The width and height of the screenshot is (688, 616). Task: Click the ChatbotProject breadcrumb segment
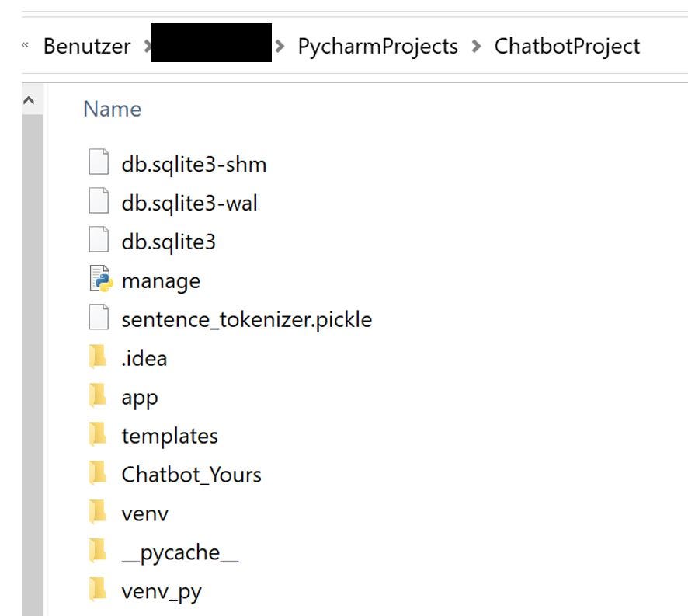567,47
